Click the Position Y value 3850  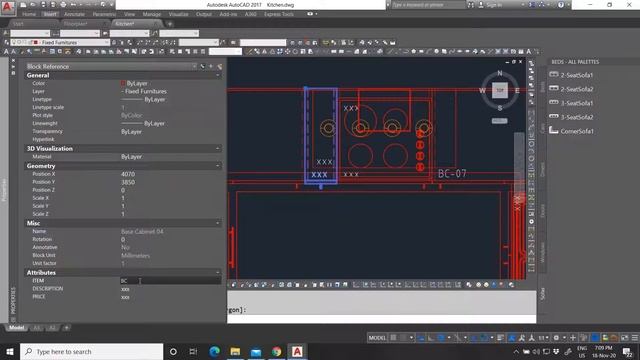coord(128,182)
